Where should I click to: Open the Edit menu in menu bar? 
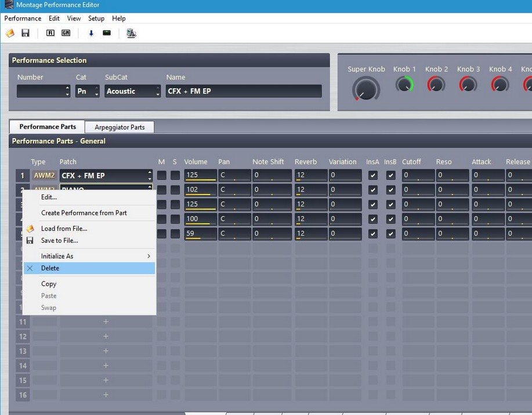[54, 19]
